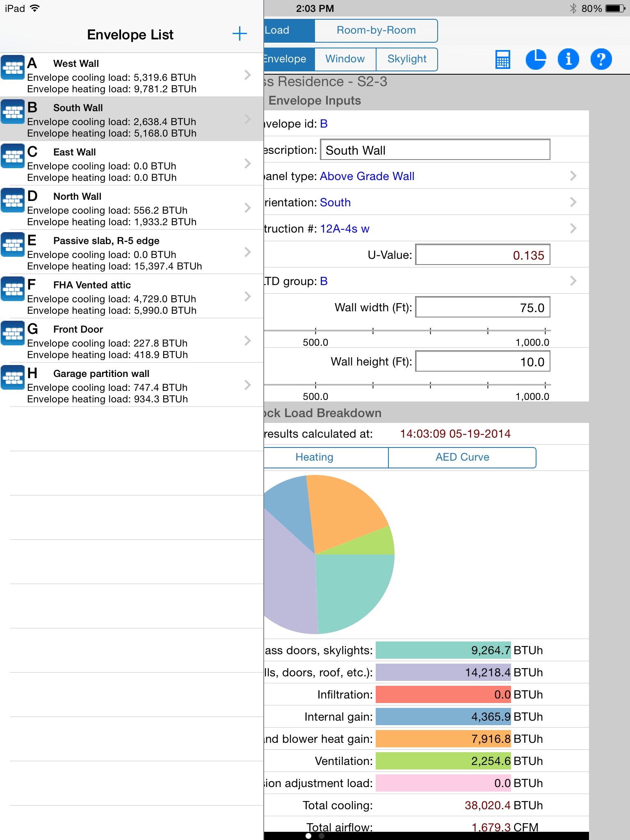Tap the teal glass doors color bar
The height and width of the screenshot is (840, 630).
pyautogui.click(x=443, y=650)
